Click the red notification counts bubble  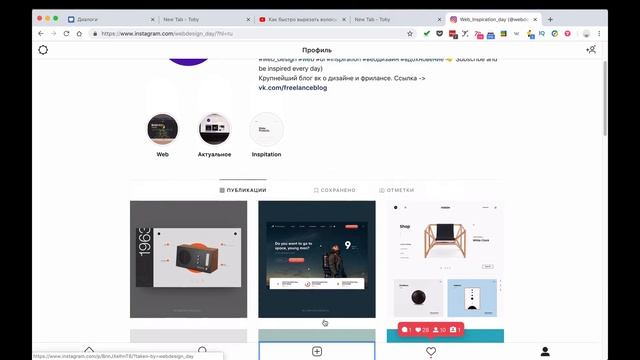pyautogui.click(x=431, y=330)
